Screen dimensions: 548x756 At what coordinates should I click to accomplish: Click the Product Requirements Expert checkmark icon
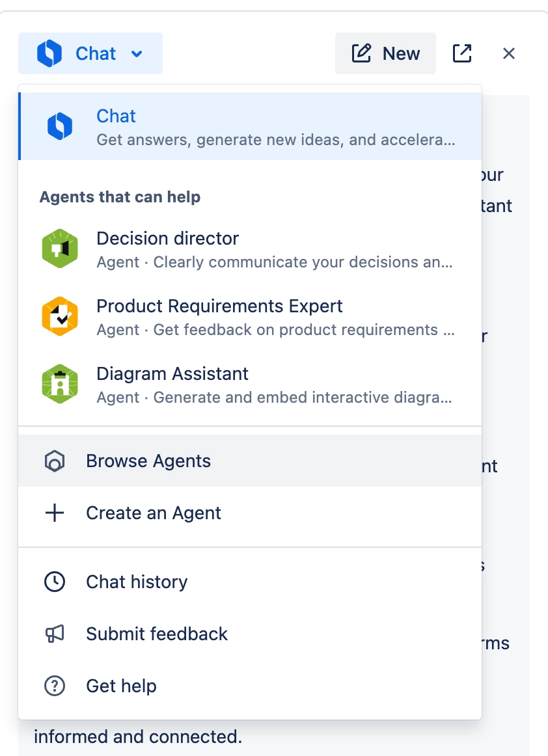[x=60, y=317]
